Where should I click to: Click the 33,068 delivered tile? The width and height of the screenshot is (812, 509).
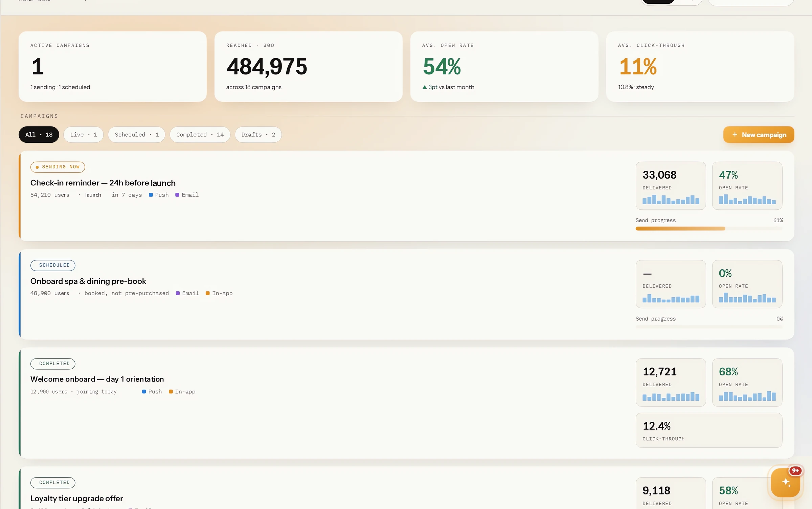(671, 186)
